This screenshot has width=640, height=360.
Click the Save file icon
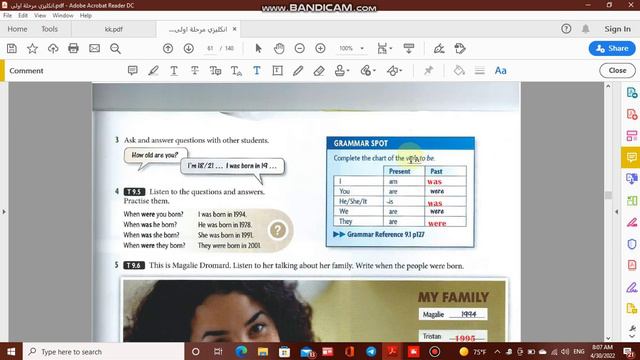(12, 49)
